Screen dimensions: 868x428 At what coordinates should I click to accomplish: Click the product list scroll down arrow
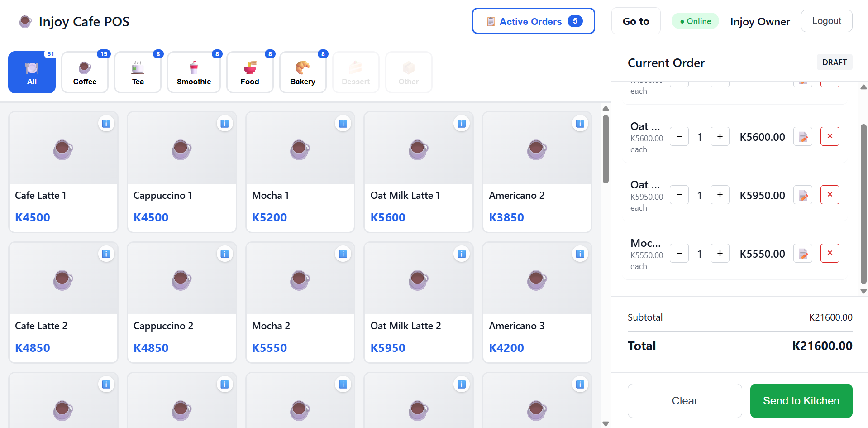point(606,424)
